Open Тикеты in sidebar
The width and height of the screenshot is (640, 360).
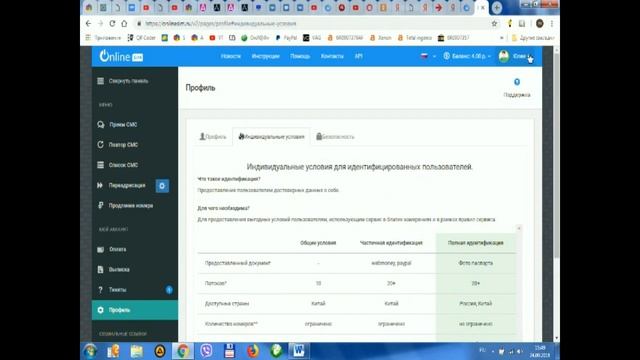click(x=111, y=290)
